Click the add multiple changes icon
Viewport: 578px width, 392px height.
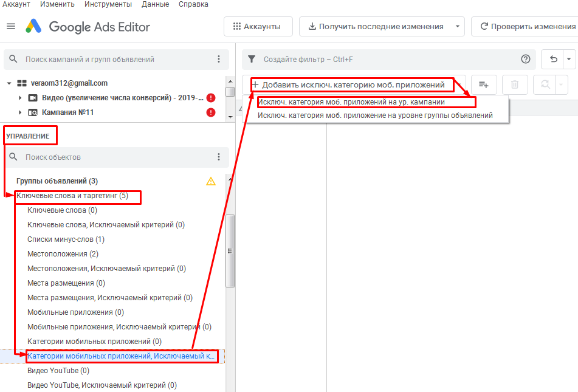pyautogui.click(x=484, y=85)
